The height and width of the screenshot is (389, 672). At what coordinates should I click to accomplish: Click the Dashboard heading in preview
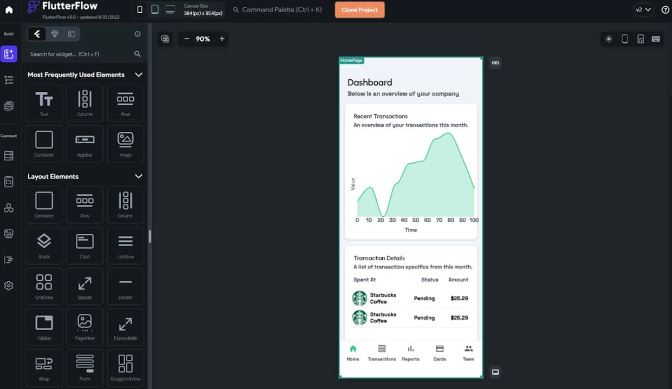(369, 82)
